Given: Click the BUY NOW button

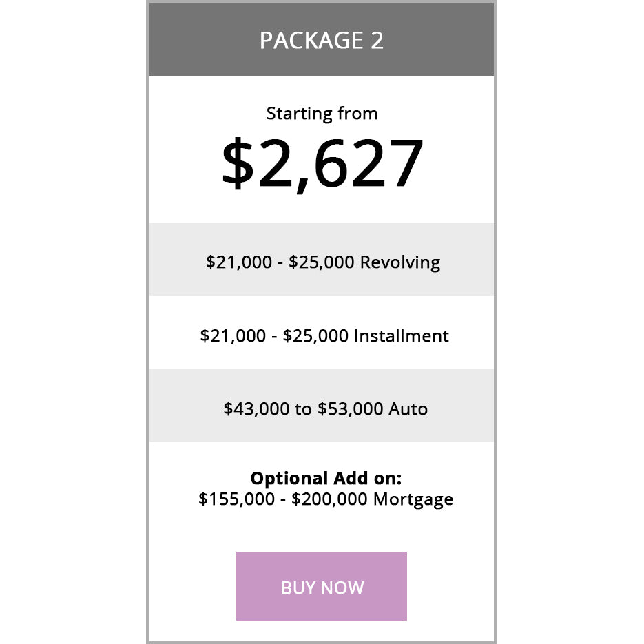Looking at the screenshot, I should [x=322, y=586].
